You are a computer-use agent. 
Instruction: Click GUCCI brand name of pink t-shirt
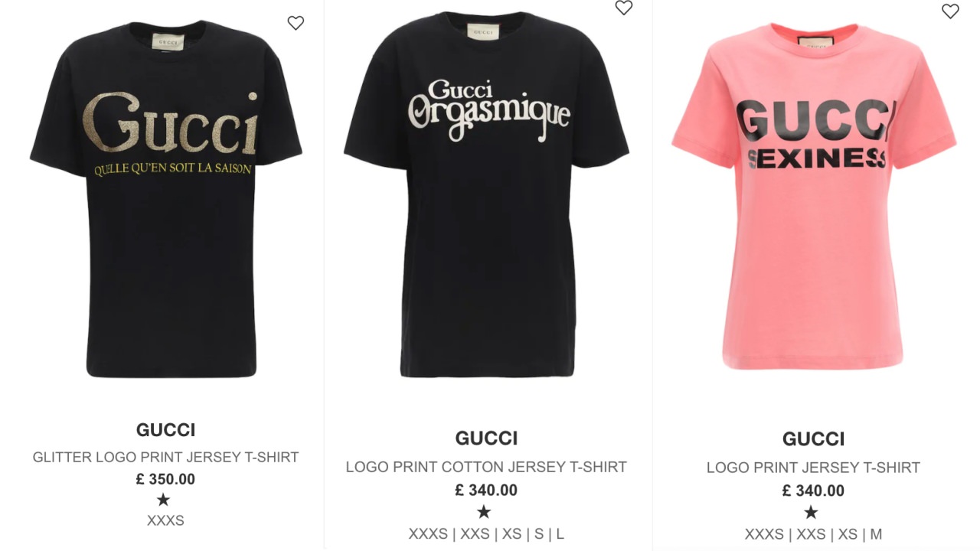(x=813, y=439)
